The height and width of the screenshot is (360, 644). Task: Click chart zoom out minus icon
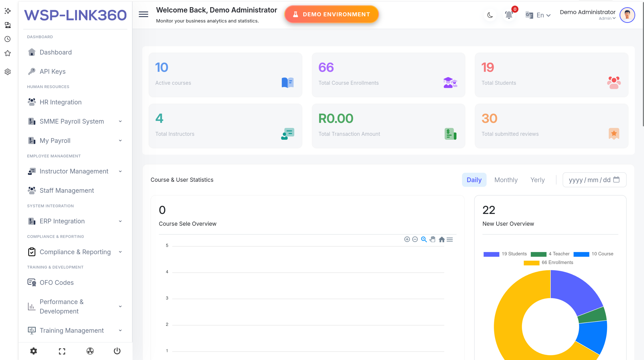point(415,239)
